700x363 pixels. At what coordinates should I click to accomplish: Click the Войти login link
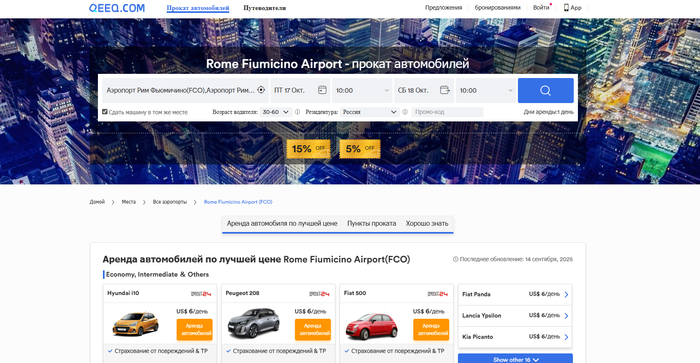tap(541, 8)
